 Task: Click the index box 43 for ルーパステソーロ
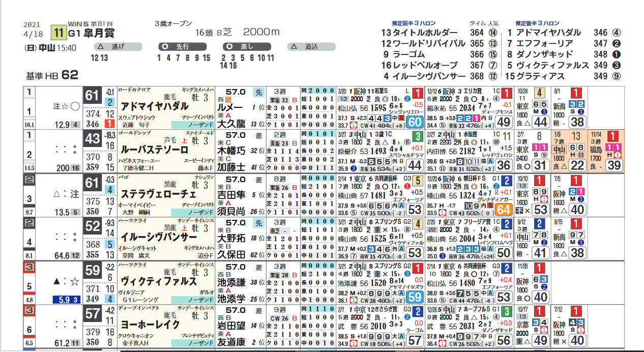tap(93, 138)
